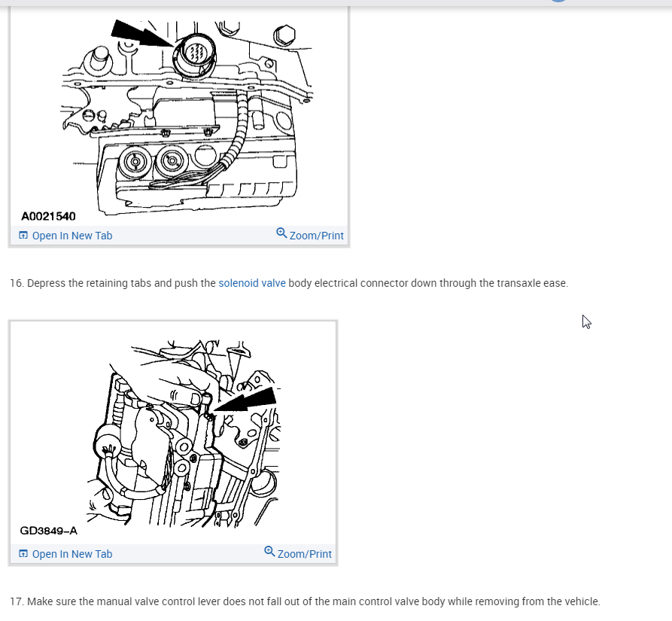The image size is (672, 621).
Task: Click new-tab icon under diagram A0021540
Action: coord(23,236)
